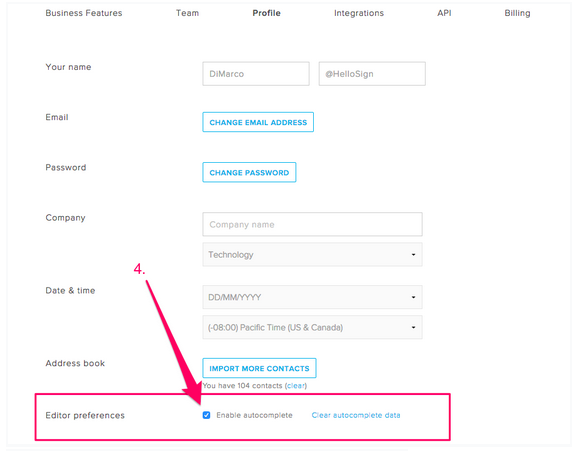Open the Billing tab
This screenshot has width=582, height=451.
pyautogui.click(x=517, y=13)
